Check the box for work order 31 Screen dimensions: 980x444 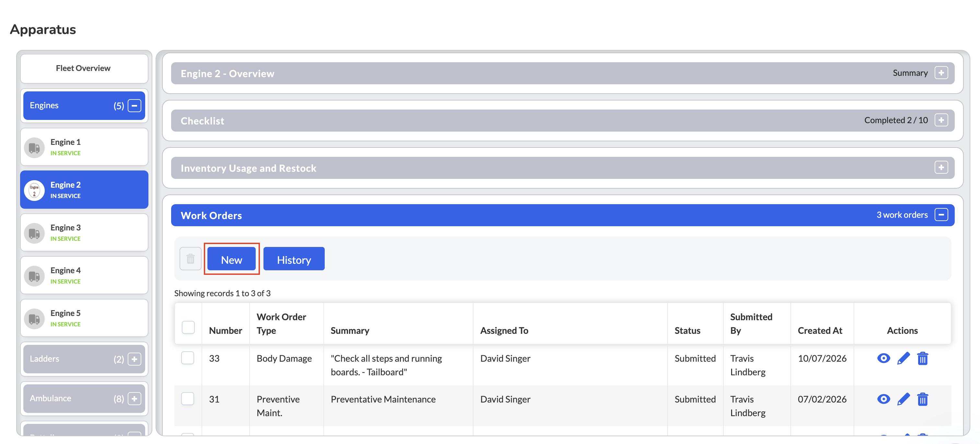point(188,398)
